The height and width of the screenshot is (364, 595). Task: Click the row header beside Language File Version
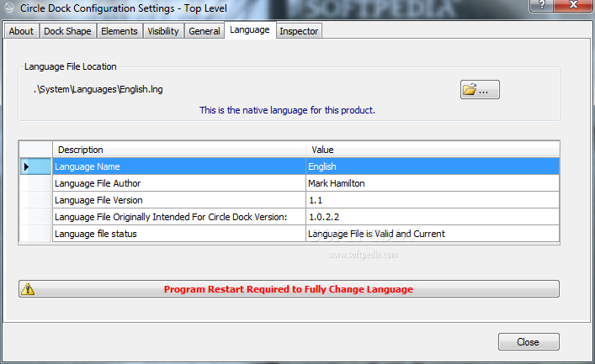coord(35,200)
